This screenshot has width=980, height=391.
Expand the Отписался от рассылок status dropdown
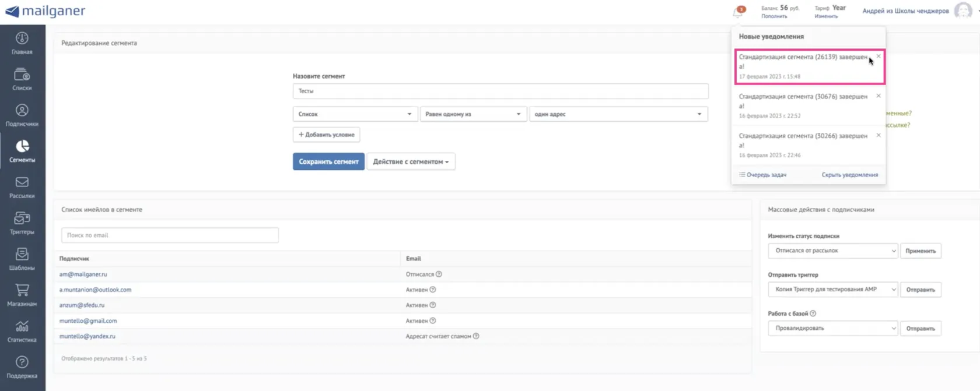click(x=832, y=251)
